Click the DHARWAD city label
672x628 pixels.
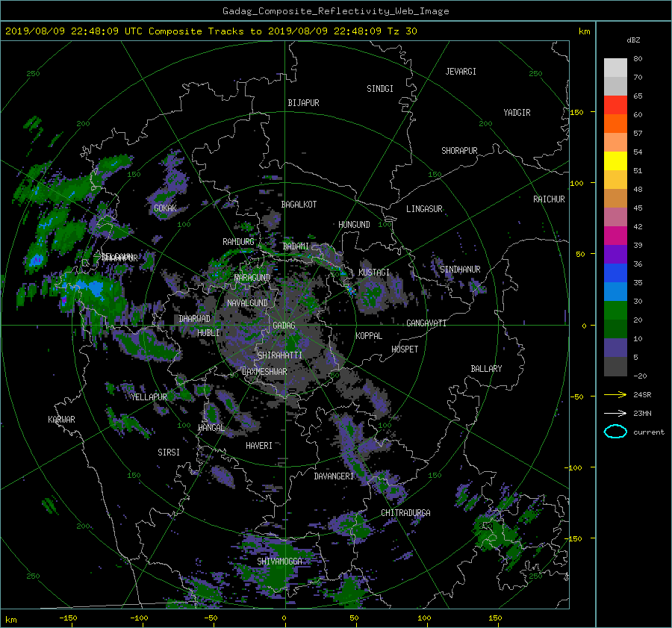tap(195, 319)
